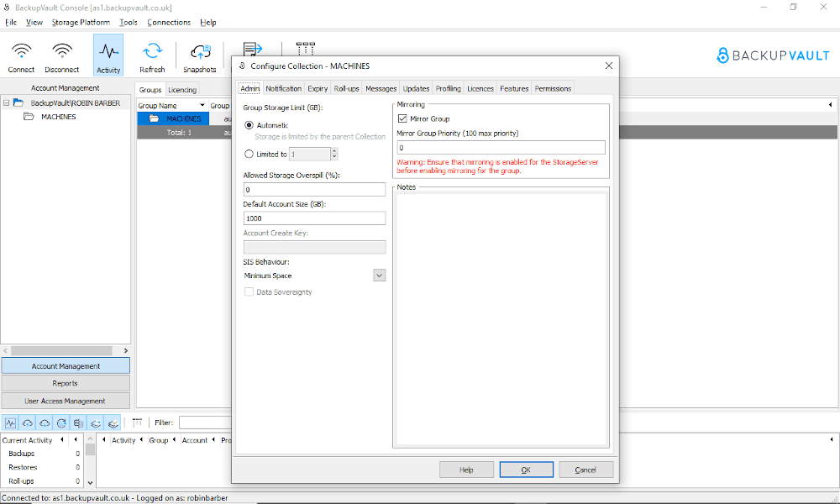Click the Allowed Storage Overspill field
The height and width of the screenshot is (504, 840).
(314, 189)
